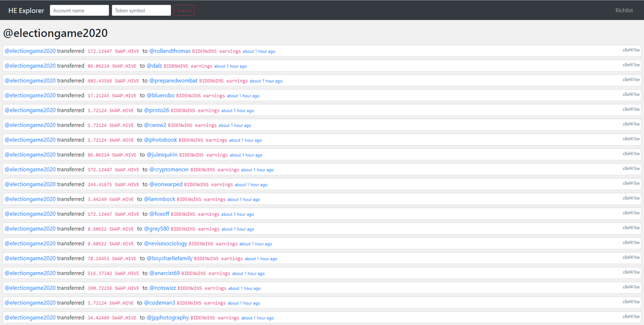Click transaction ID c8ef41be in the @foxoff row
Viewport: 644px width, 325px height.
point(631,213)
